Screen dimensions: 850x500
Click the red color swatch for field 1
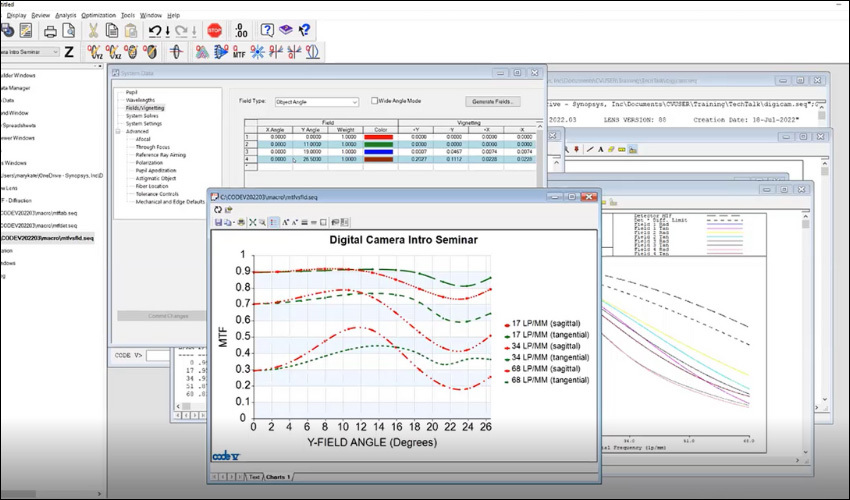(x=379, y=137)
